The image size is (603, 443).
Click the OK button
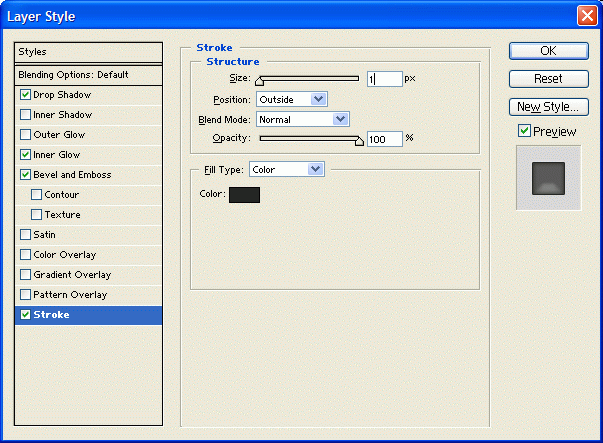click(x=548, y=51)
